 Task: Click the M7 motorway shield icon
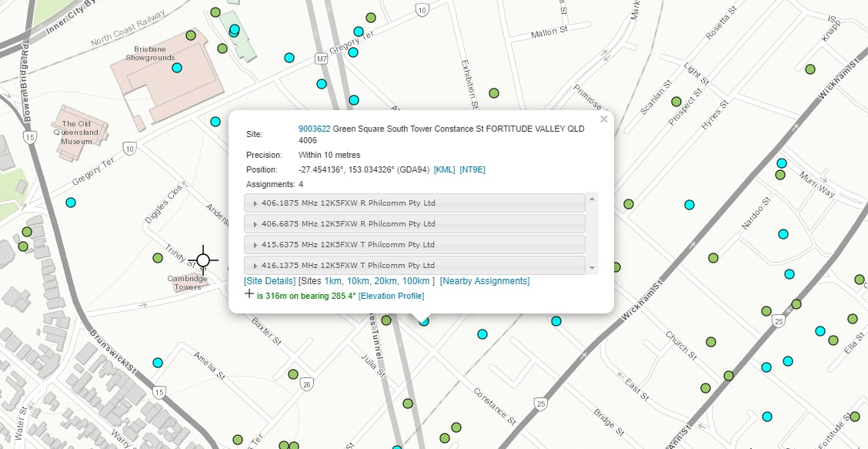pyautogui.click(x=322, y=58)
